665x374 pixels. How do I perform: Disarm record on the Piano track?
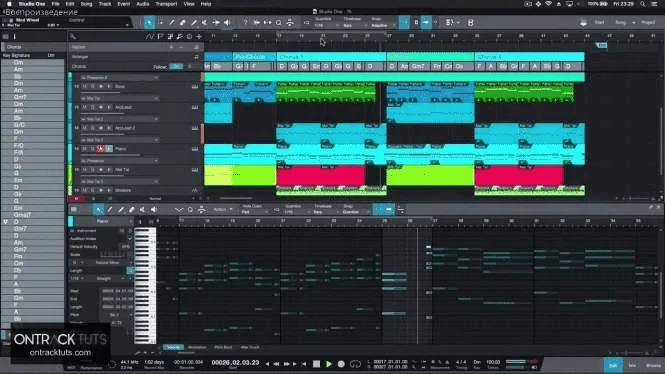click(101, 149)
